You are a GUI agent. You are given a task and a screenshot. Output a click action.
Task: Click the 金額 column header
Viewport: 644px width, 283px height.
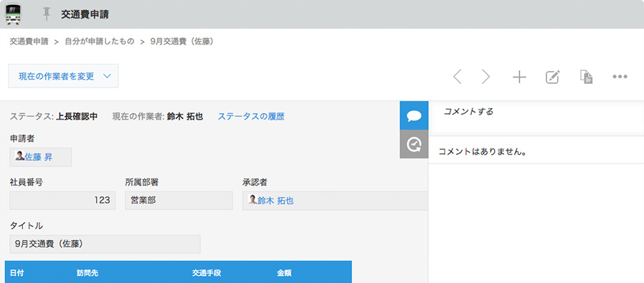pos(284,273)
